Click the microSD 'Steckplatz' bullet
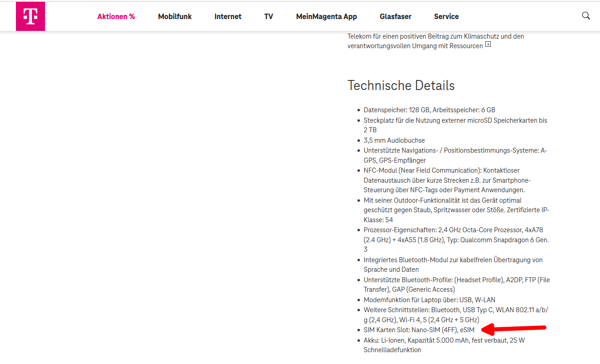This screenshot has height=364, width=600. [x=455, y=125]
